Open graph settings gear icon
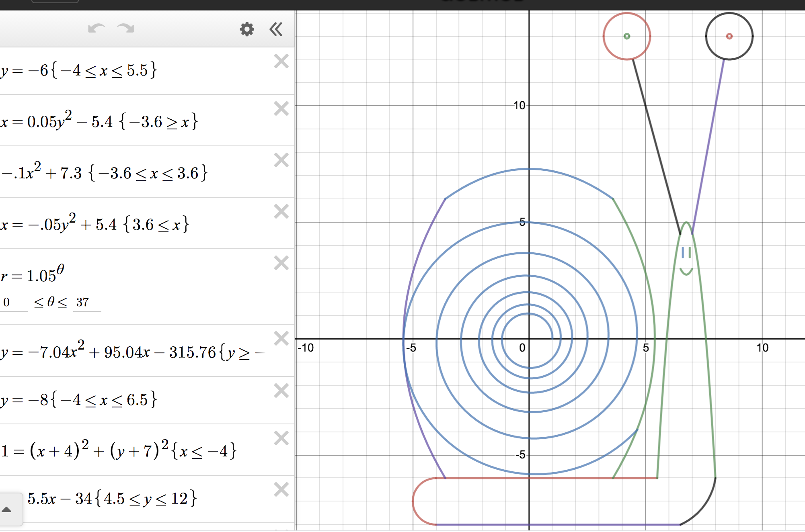805x532 pixels. click(247, 29)
